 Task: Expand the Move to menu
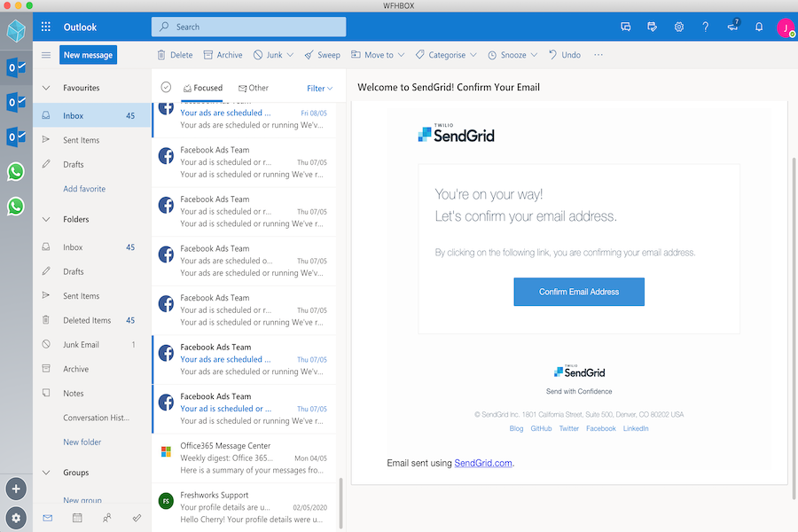(377, 54)
